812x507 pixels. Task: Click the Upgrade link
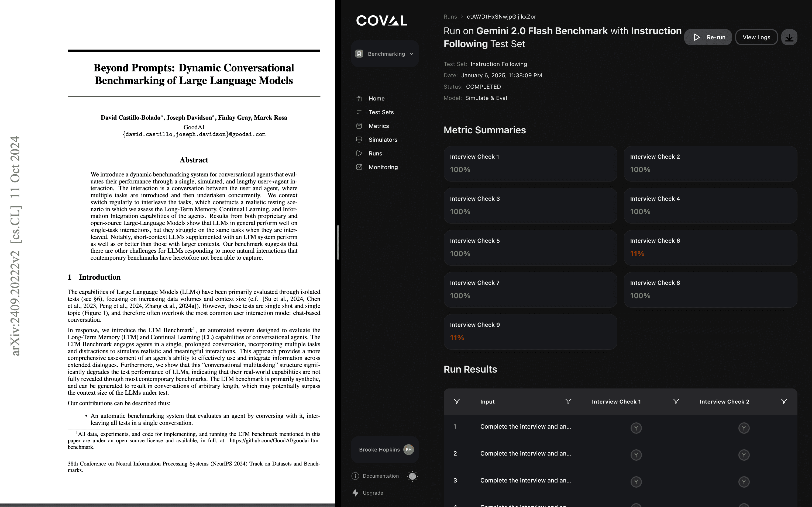(373, 492)
